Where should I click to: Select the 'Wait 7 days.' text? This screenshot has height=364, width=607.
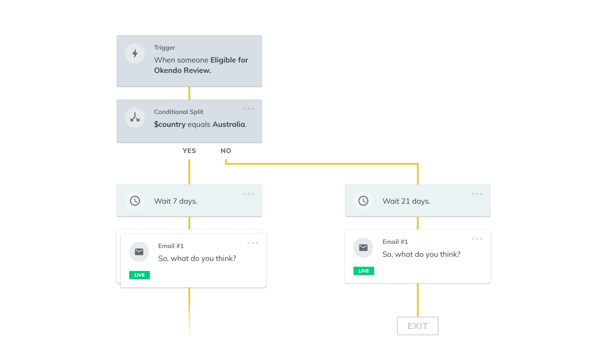tap(176, 201)
